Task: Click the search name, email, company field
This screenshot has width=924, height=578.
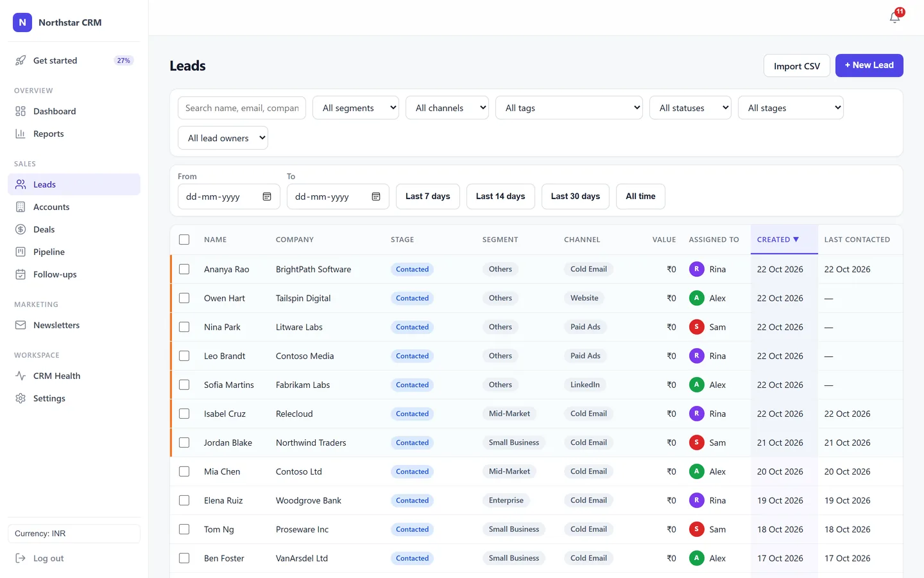Action: (x=242, y=108)
